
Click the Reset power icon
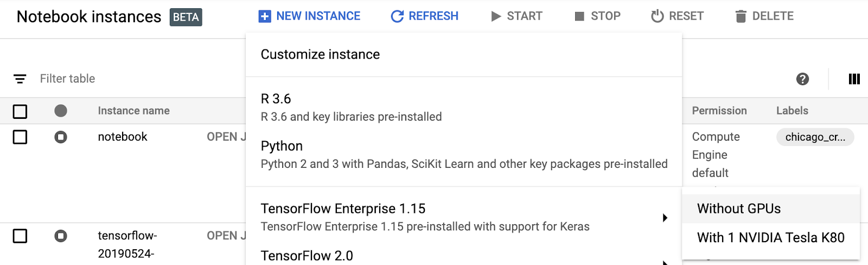[x=657, y=16]
